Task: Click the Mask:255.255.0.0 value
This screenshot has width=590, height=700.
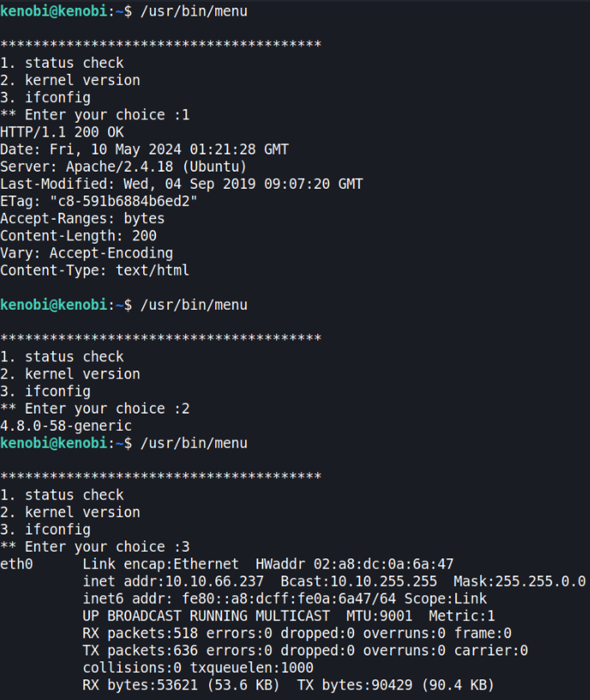Action: 520,582
